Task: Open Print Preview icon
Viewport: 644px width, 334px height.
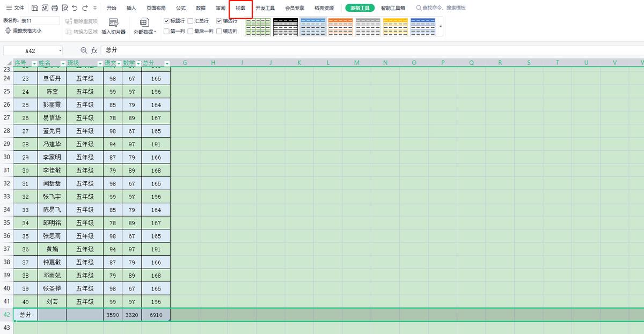Action: click(64, 8)
